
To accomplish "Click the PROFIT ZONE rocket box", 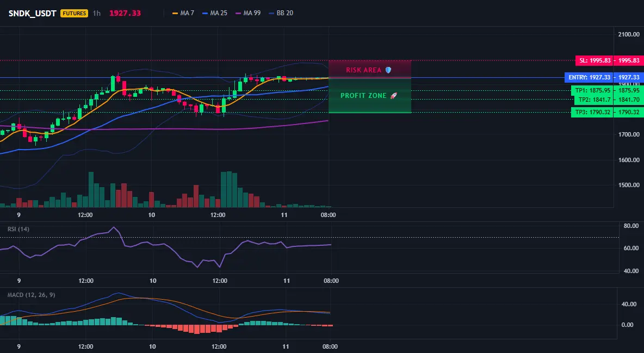I will point(370,95).
